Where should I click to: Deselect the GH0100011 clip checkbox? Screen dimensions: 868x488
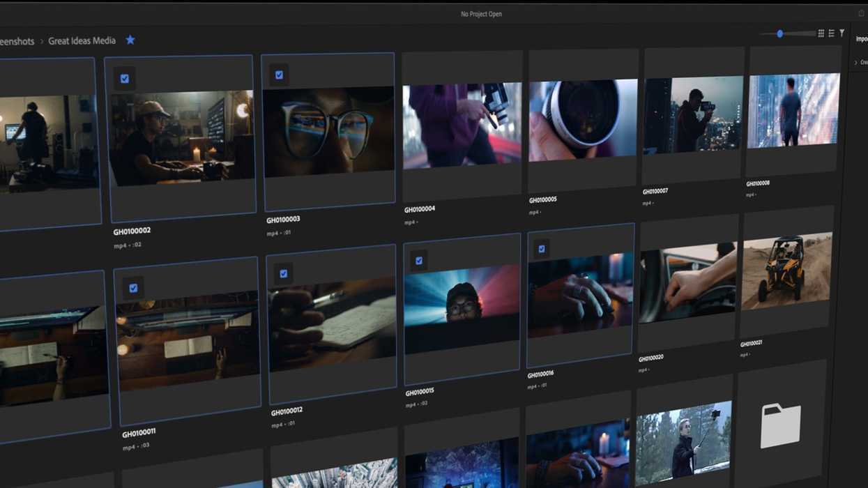coord(133,288)
